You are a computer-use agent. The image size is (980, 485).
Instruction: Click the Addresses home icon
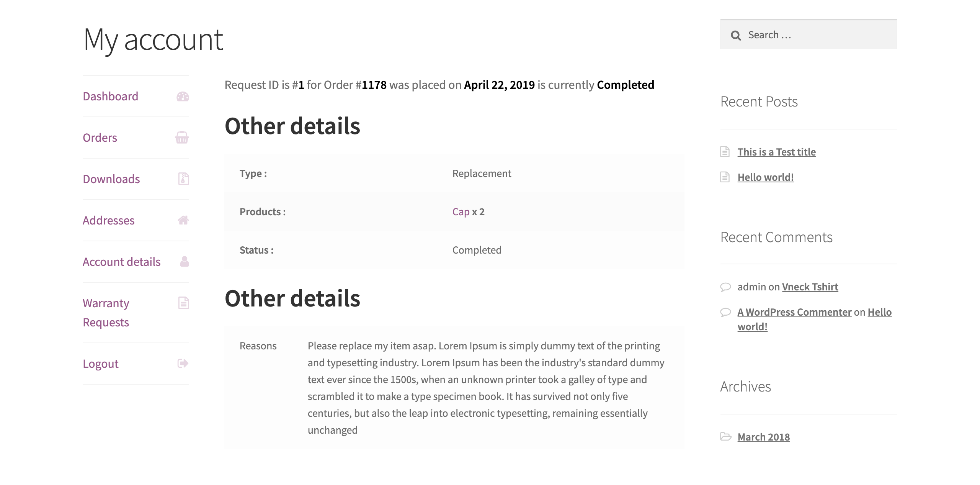(183, 220)
